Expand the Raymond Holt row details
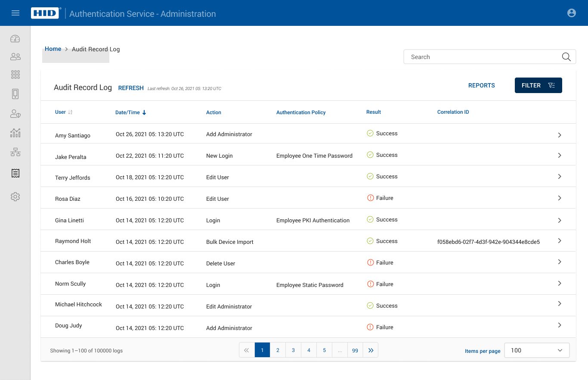The height and width of the screenshot is (380, 588). 560,240
